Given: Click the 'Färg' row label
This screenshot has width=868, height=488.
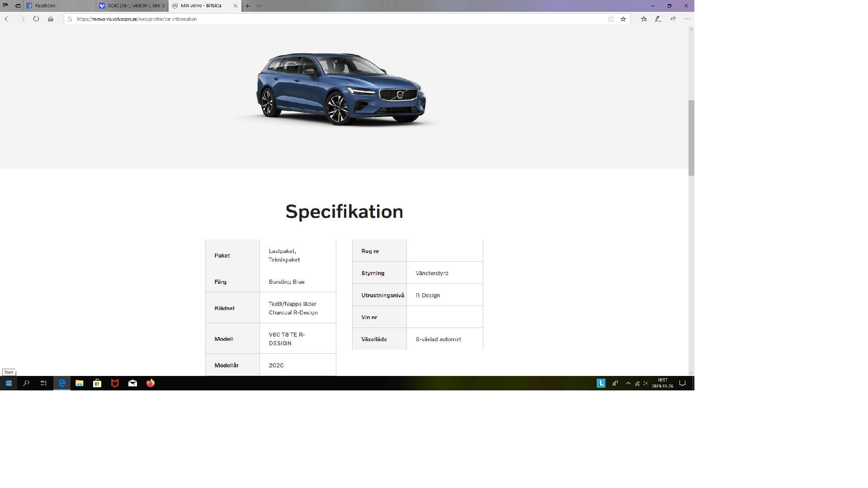Looking at the screenshot, I should (220, 282).
